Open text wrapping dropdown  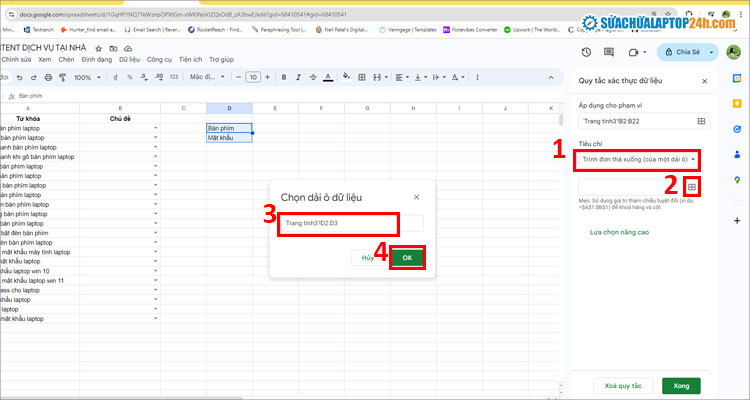point(439,77)
